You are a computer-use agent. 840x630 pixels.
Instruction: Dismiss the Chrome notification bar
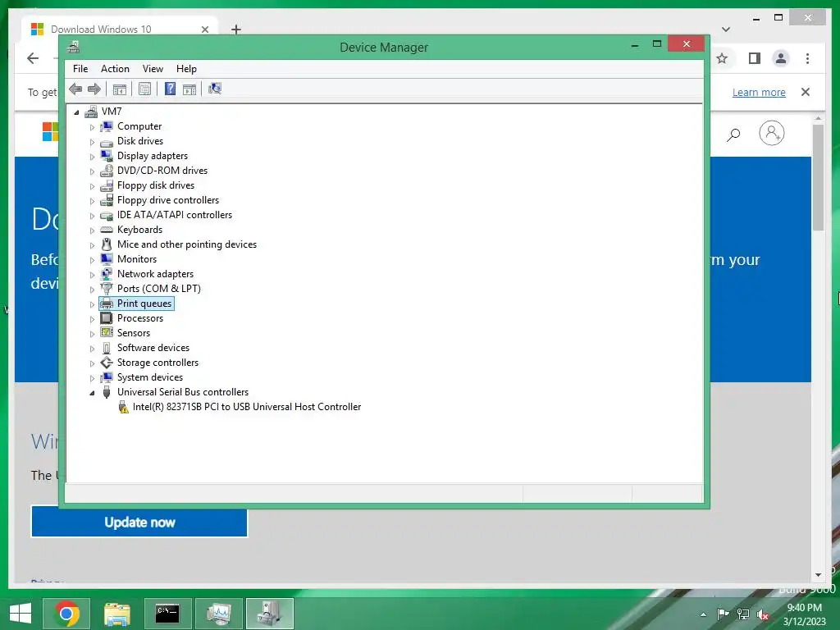tap(806, 92)
